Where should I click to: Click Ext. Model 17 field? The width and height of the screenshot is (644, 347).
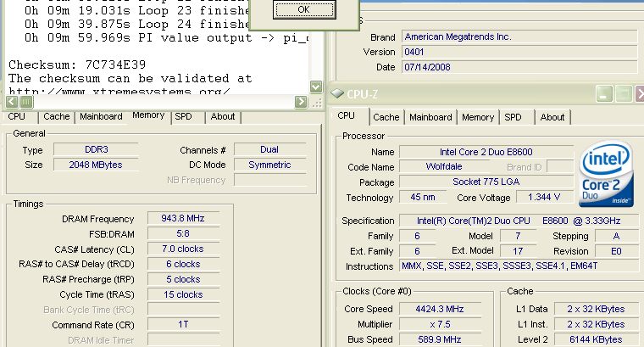pos(518,251)
